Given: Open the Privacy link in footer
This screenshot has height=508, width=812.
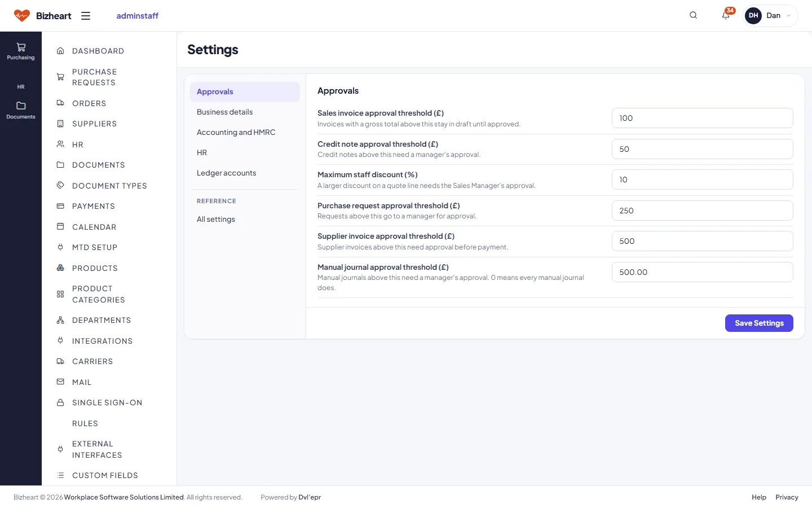Looking at the screenshot, I should coord(787,497).
